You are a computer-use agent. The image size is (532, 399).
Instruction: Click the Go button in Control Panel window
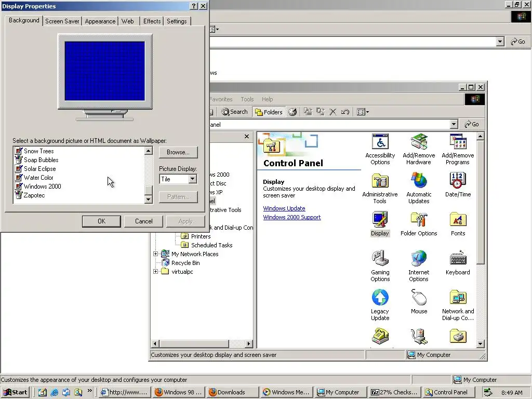[x=472, y=124]
